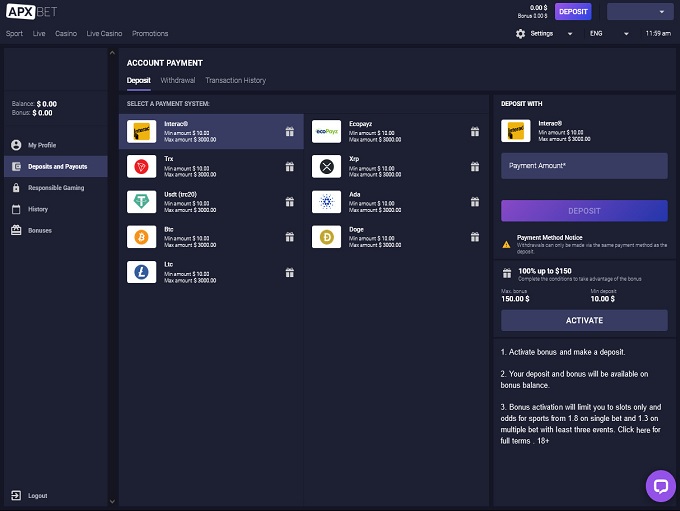Viewport: 680px width, 511px height.
Task: Type in the Payment Amount field
Action: point(584,166)
